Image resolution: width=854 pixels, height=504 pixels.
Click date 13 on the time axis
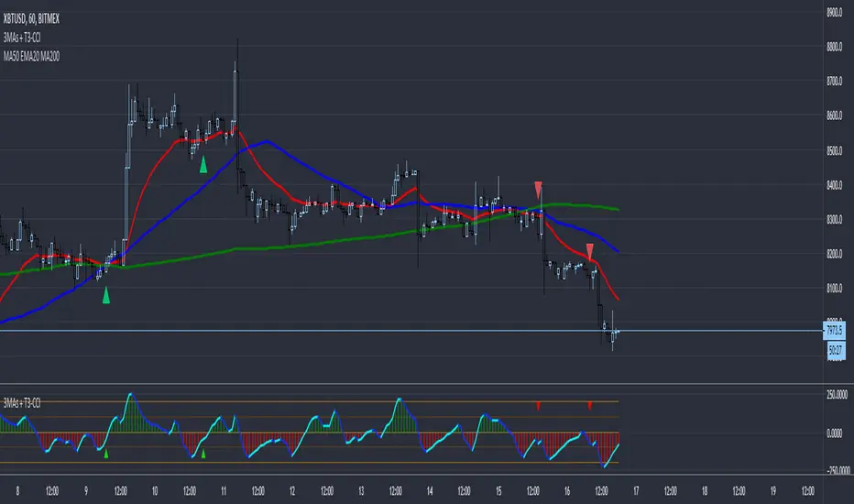pos(361,491)
